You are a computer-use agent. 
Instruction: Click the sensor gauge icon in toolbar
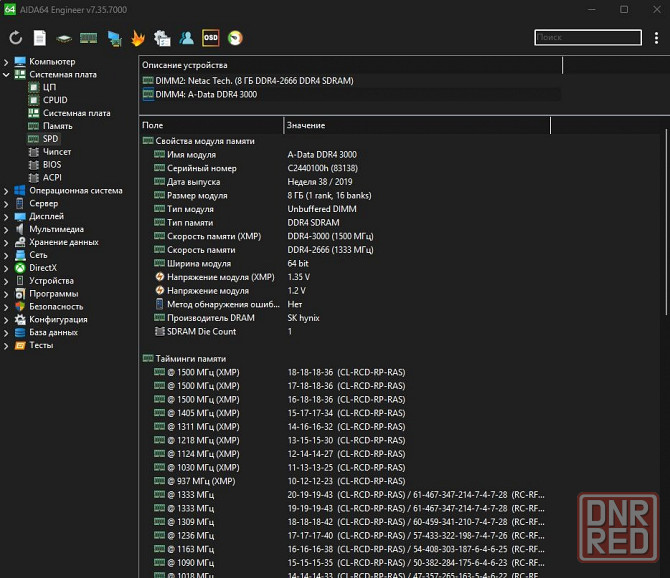(x=235, y=39)
